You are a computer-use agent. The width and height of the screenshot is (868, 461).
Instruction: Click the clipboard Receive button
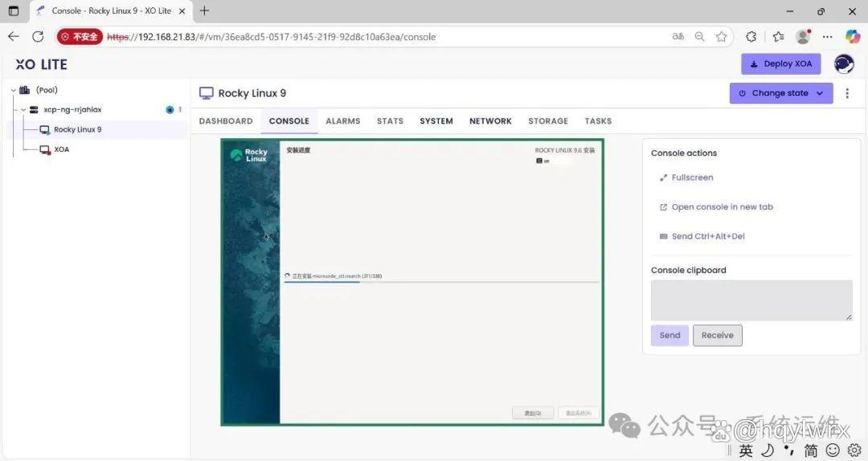click(x=718, y=336)
